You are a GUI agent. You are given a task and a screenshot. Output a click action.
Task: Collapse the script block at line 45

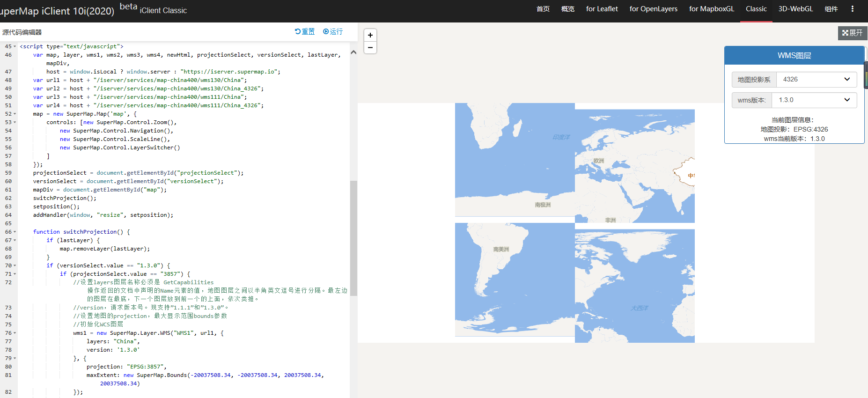(15, 46)
